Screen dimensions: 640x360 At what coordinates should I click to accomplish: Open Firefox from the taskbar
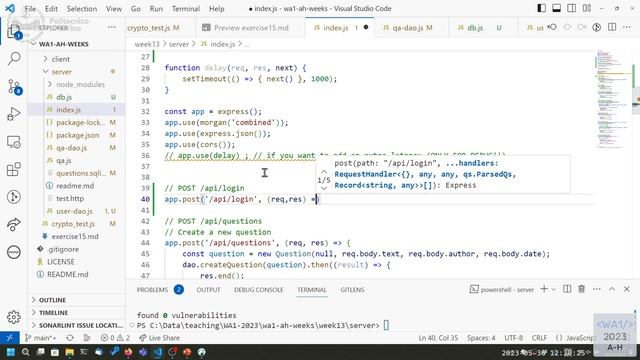(128, 352)
